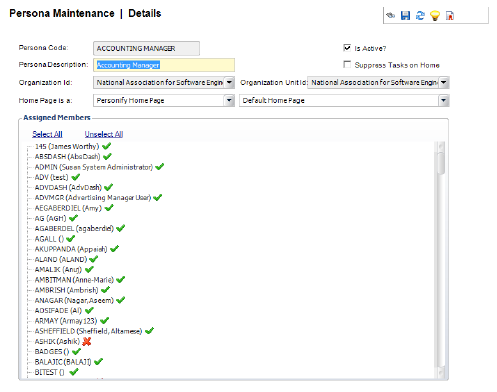
Task: Click the Unselect All link
Action: (104, 134)
